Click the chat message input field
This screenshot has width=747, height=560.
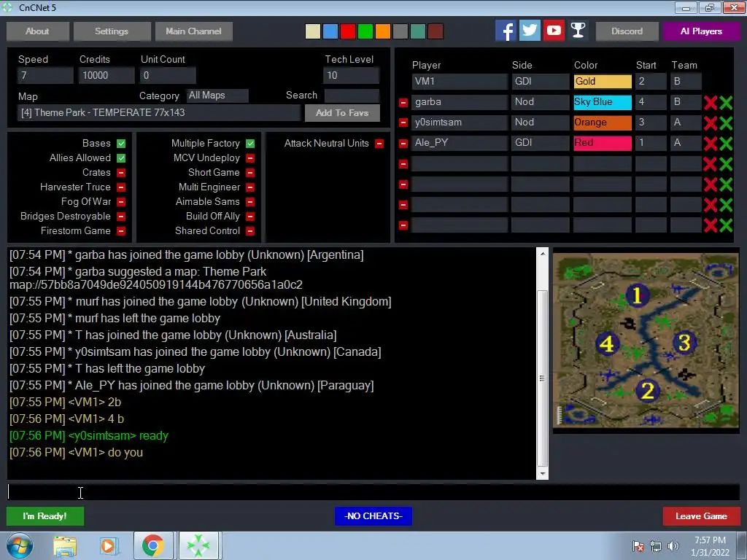pyautogui.click(x=373, y=492)
